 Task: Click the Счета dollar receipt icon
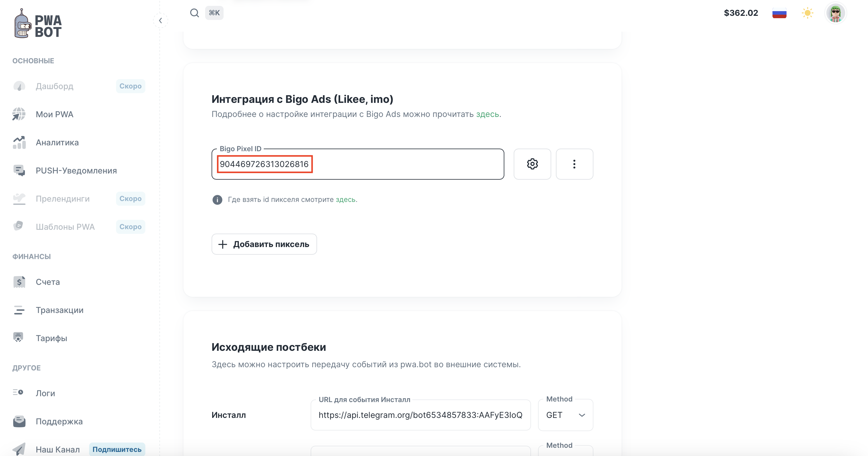click(19, 282)
